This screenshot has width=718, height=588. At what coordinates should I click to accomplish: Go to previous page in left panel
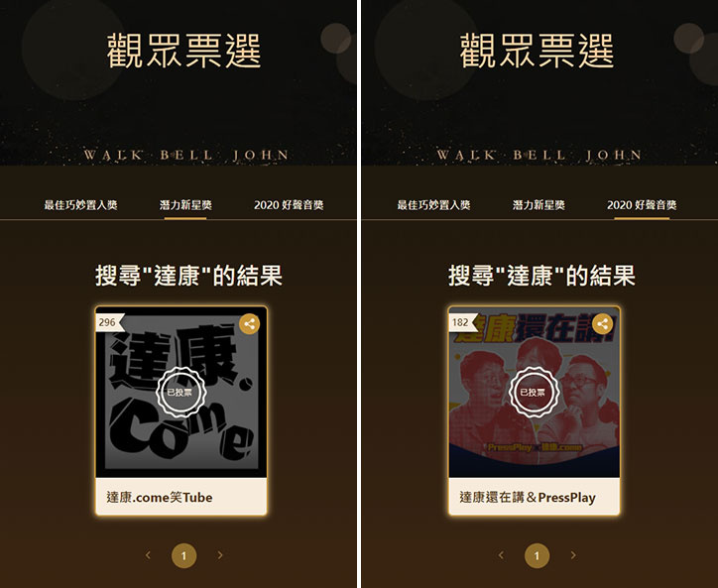tap(148, 555)
